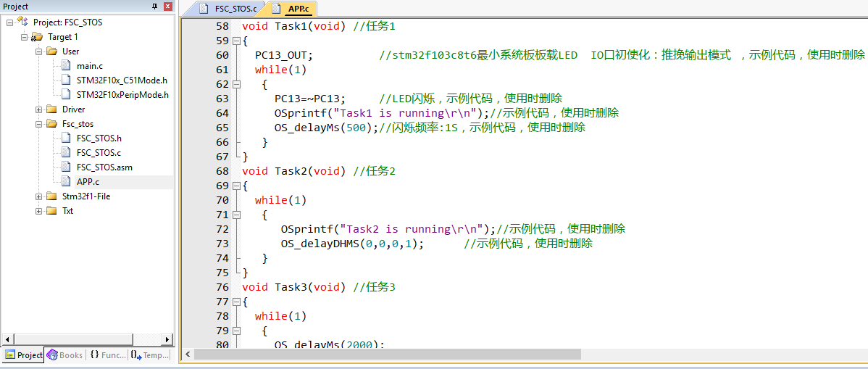Fold the while block at line 79

236,331
